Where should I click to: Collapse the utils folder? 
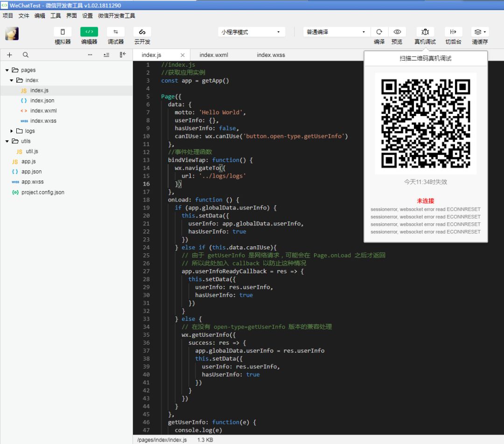tap(7, 141)
